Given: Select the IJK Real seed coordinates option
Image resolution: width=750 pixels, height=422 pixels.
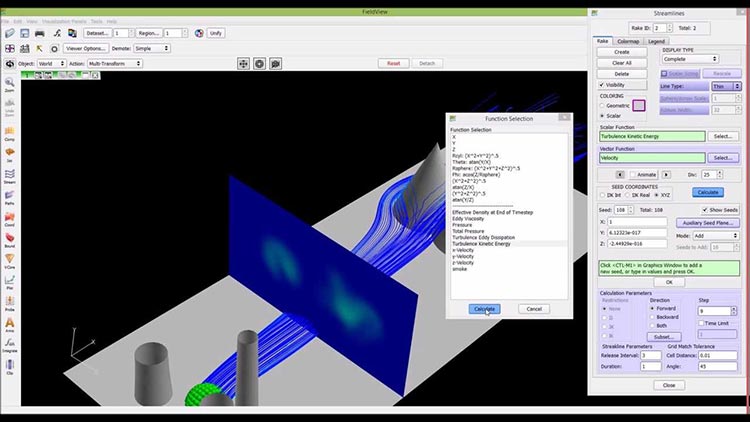Looking at the screenshot, I should (x=628, y=195).
